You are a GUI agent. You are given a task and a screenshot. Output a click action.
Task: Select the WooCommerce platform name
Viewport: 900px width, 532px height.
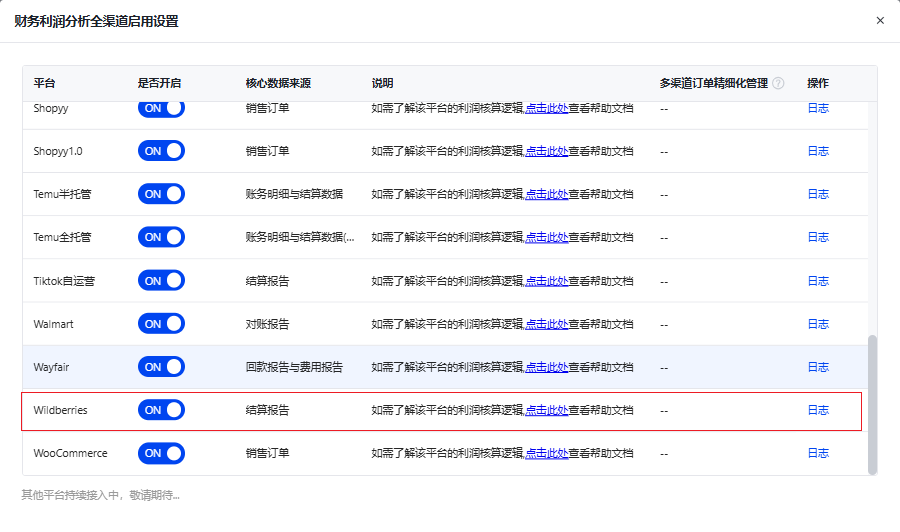(x=70, y=453)
